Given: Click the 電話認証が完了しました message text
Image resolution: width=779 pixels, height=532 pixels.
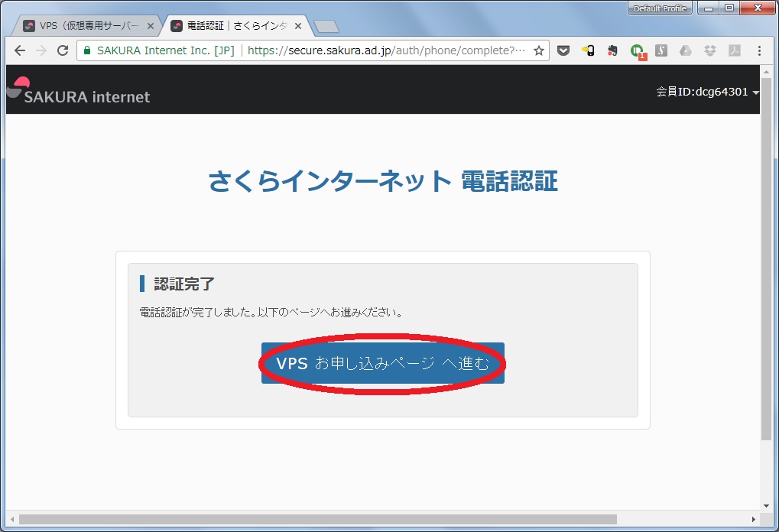Looking at the screenshot, I should [x=271, y=313].
